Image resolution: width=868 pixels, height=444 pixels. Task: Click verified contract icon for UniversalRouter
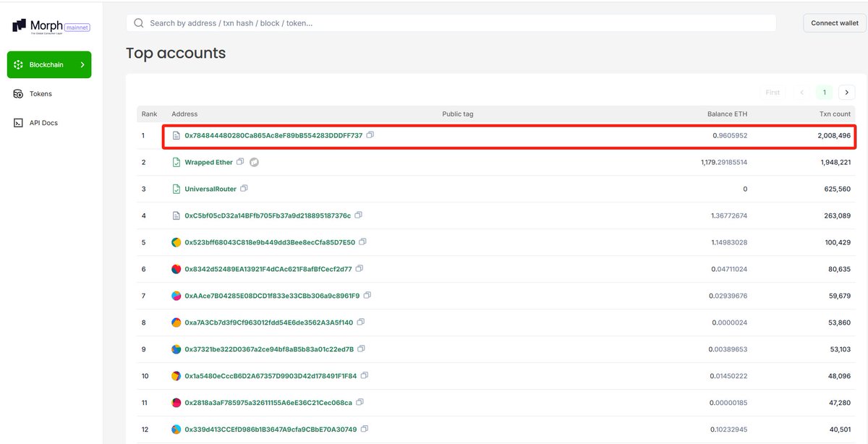[176, 189]
